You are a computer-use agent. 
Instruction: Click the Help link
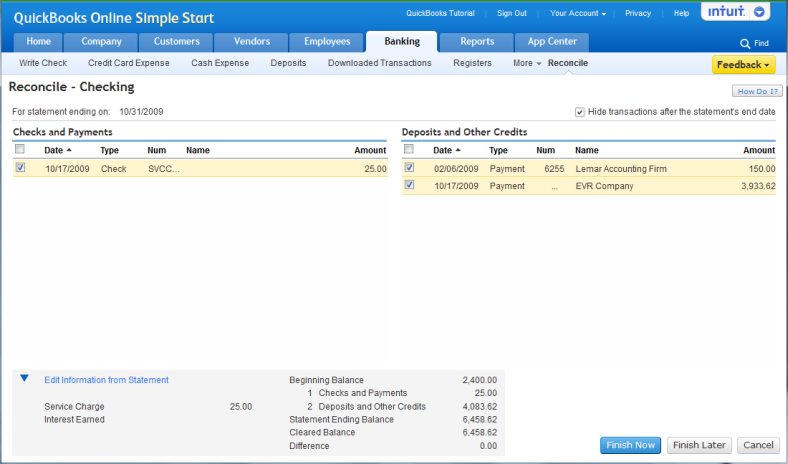(x=681, y=13)
